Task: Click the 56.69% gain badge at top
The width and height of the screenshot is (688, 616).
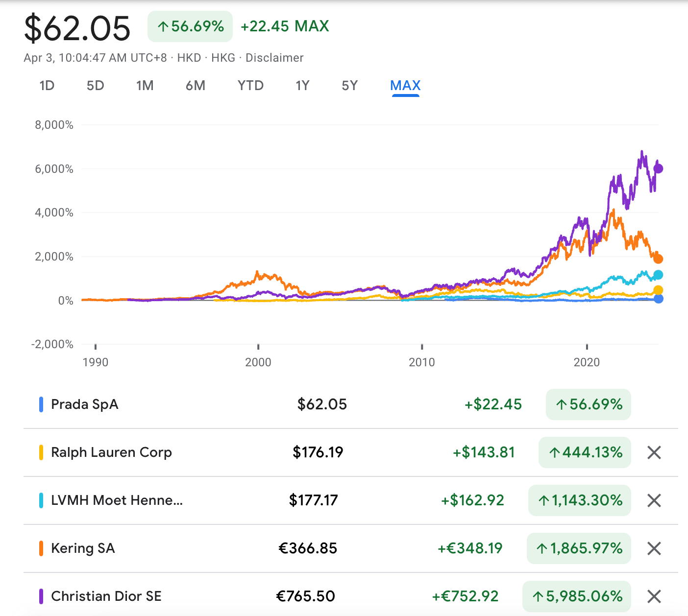Action: coord(190,26)
